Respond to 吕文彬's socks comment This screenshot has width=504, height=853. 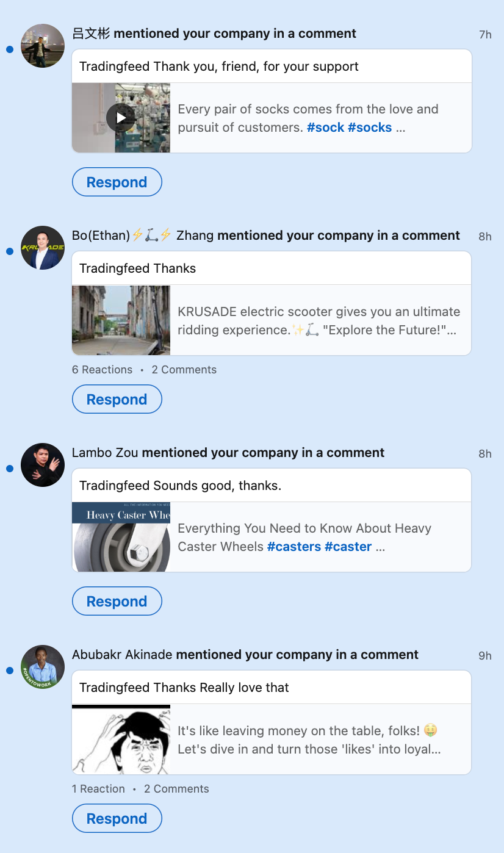[117, 182]
